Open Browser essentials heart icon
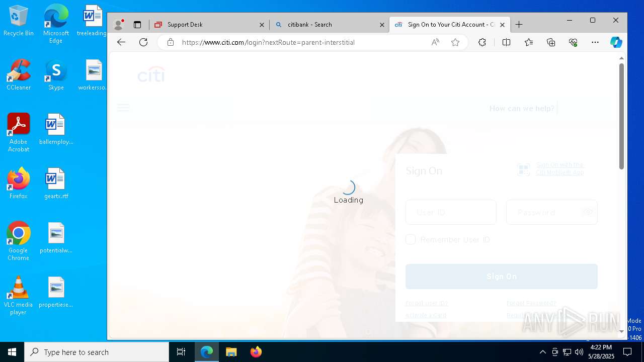 [x=573, y=42]
